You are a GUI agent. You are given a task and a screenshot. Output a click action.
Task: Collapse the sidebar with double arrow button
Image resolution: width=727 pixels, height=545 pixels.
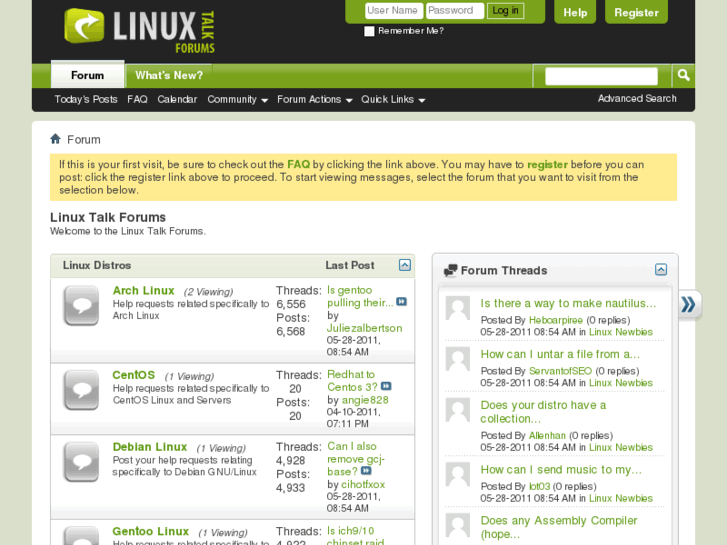click(689, 305)
